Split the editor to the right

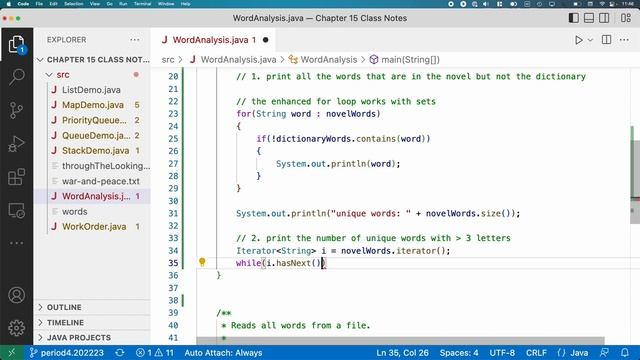tap(607, 40)
